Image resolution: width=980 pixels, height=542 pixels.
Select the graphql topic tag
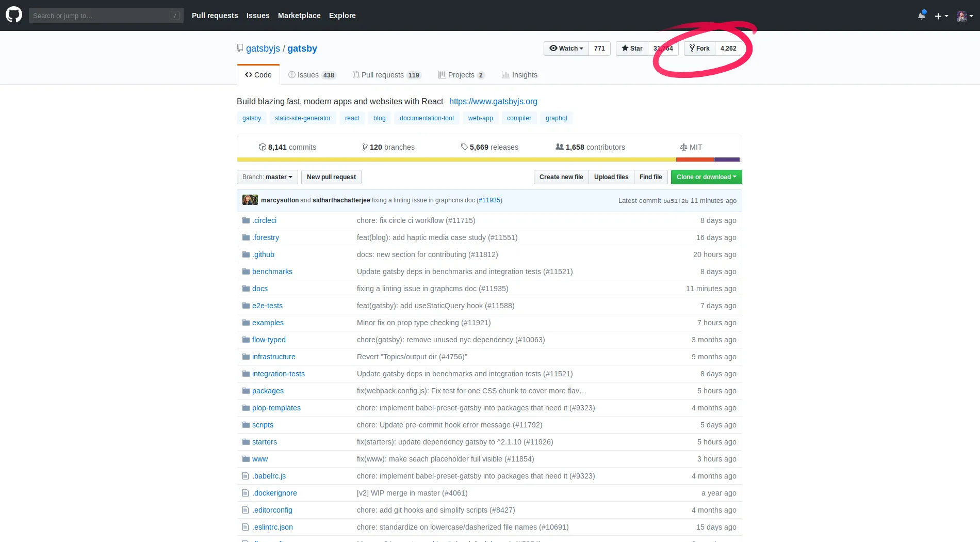click(x=557, y=118)
